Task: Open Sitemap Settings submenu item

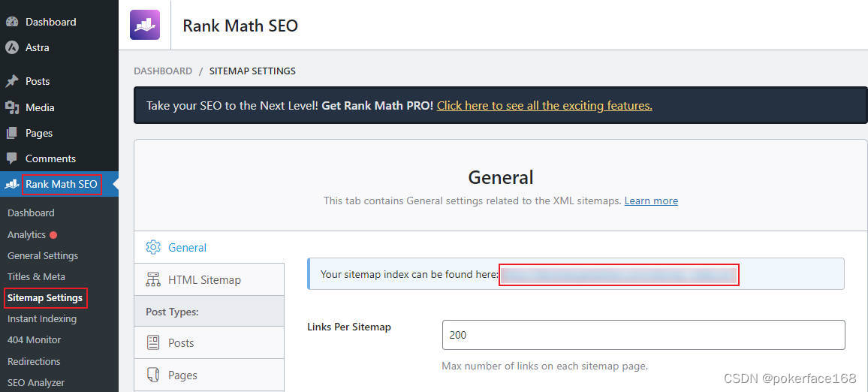Action: [45, 298]
